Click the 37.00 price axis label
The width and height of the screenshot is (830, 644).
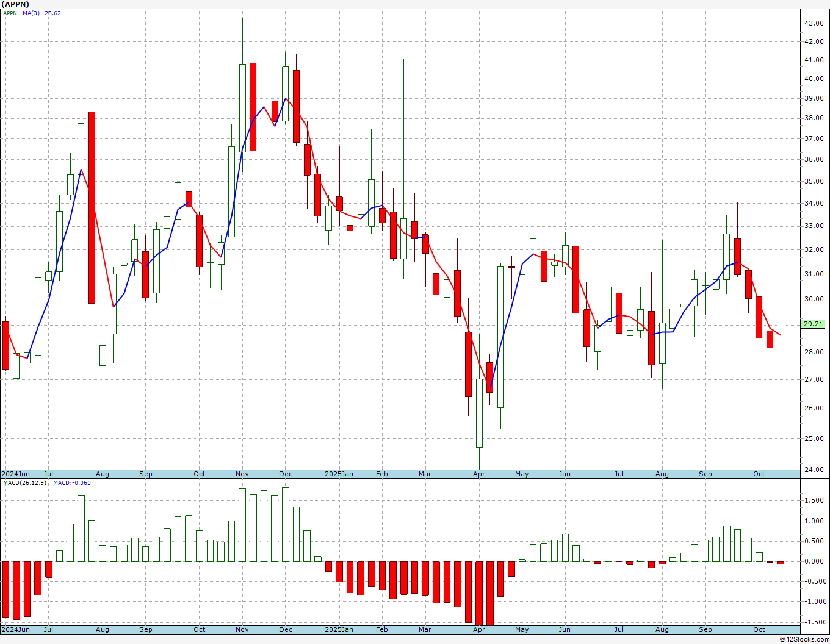tap(814, 138)
